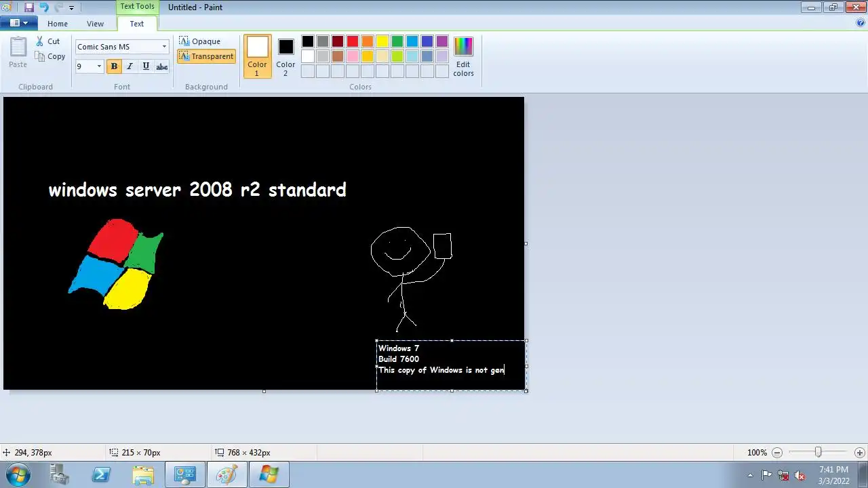Pick the red swatch next to dark red

click(x=353, y=41)
